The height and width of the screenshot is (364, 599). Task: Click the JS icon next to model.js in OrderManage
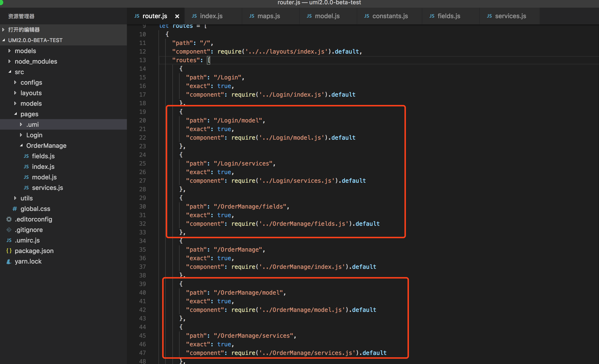click(x=27, y=177)
